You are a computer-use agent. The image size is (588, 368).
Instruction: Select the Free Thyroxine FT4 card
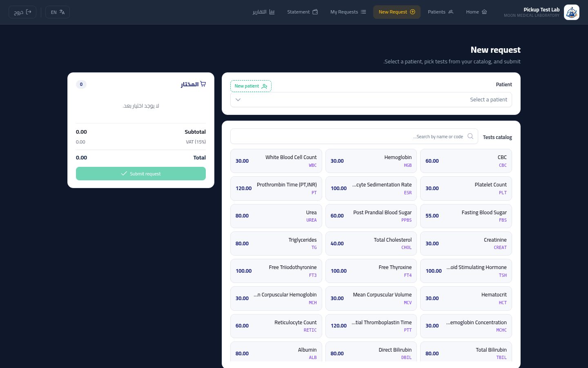371,271
